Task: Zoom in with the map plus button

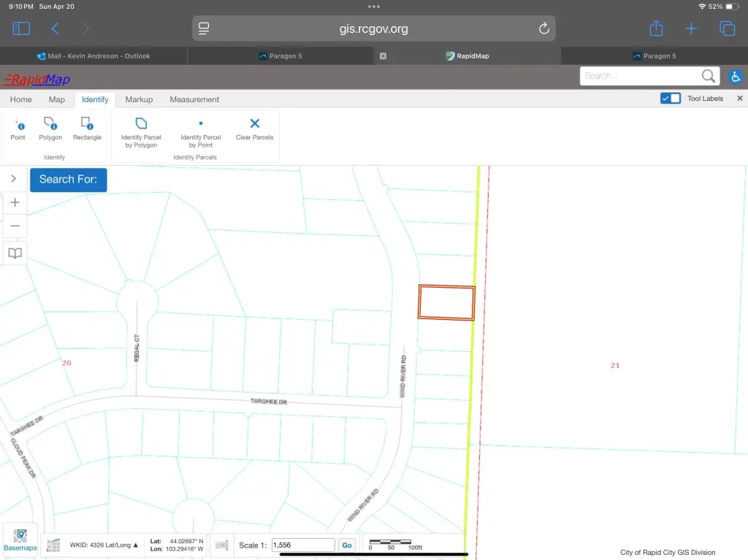Action: click(15, 203)
